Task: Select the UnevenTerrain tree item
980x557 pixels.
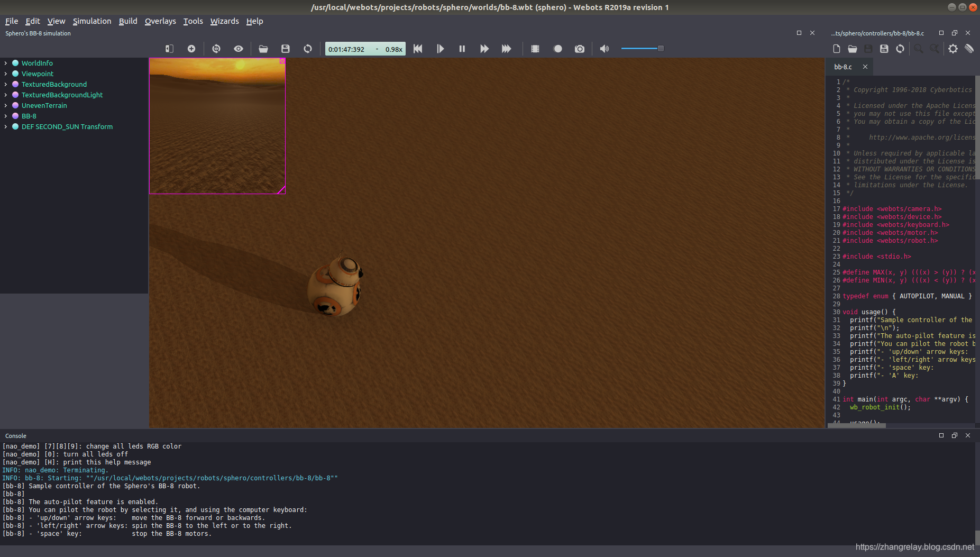Action: pos(44,105)
